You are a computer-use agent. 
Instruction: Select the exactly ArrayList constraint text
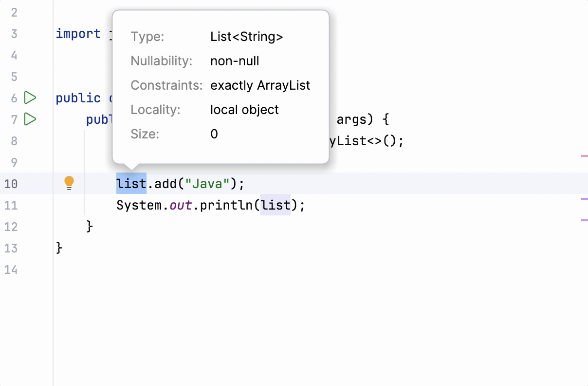click(260, 85)
